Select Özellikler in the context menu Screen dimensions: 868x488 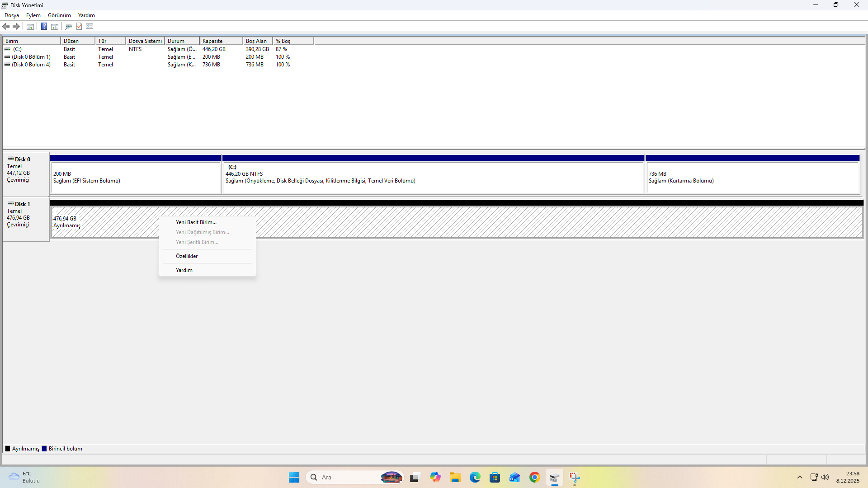(187, 256)
